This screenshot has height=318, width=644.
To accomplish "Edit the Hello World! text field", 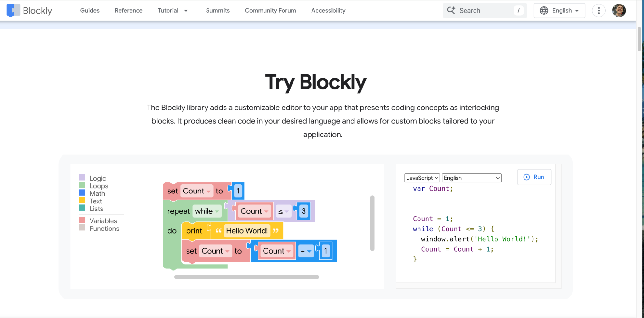I will tap(247, 231).
